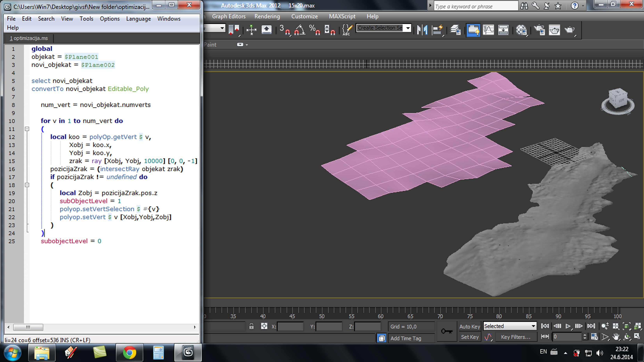Open Rendering menu
Viewport: 644px width, 362px height.
[x=267, y=17]
